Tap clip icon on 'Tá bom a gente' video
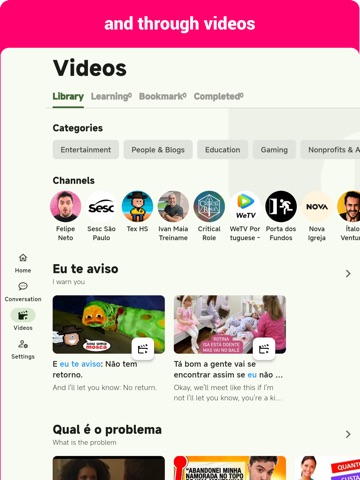This screenshot has height=480, width=360. [x=264, y=349]
